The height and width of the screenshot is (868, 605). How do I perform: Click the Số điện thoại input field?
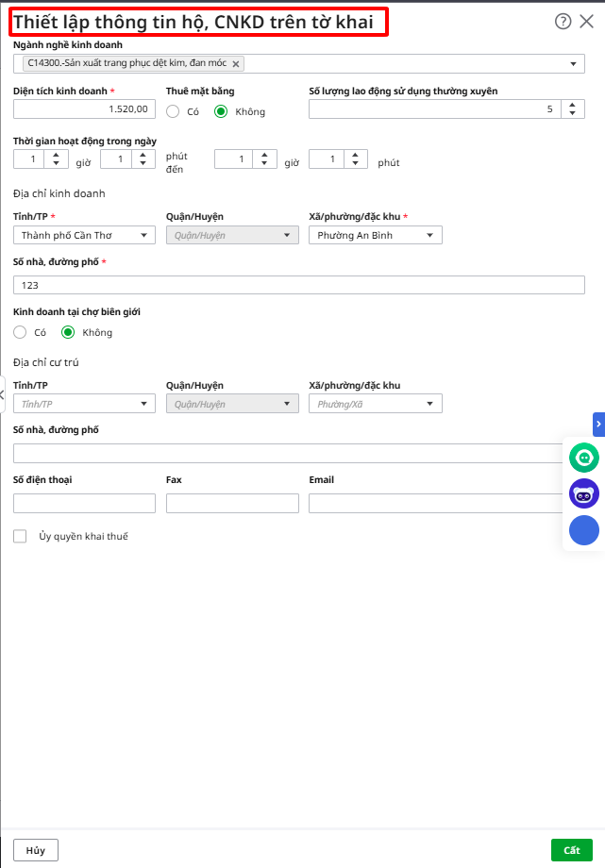click(x=84, y=504)
